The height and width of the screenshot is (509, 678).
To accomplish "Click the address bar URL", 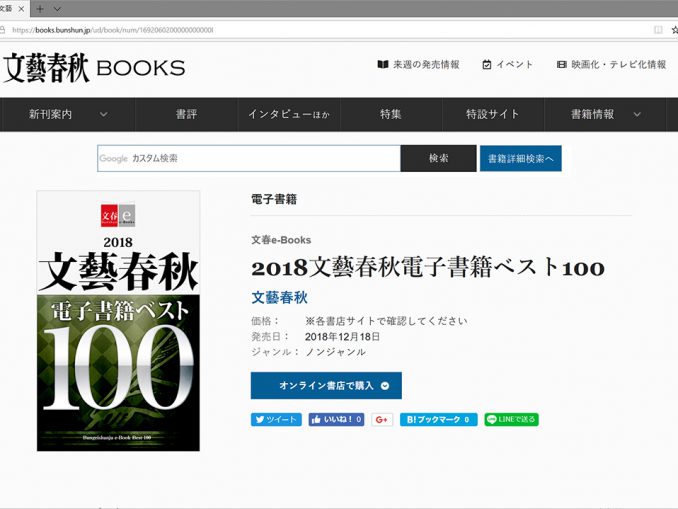I will click(113, 30).
